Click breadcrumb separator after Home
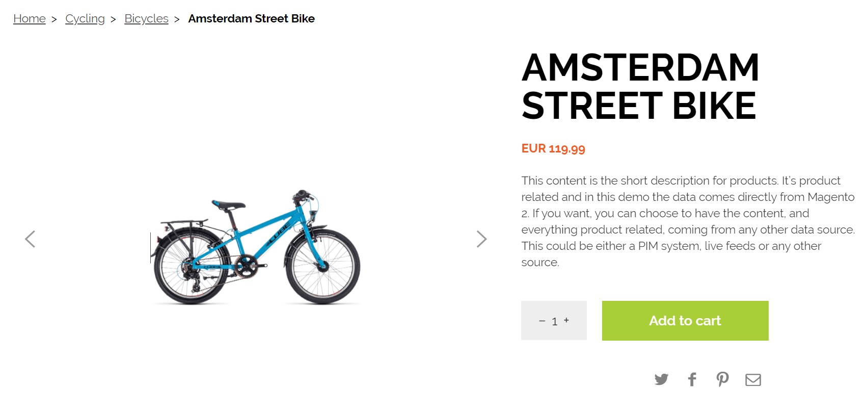This screenshot has height=411, width=868. click(x=54, y=19)
